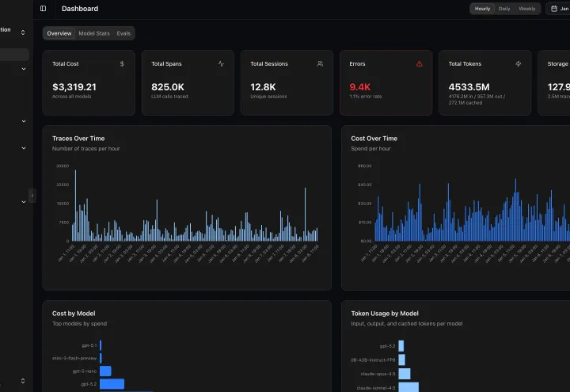Click the 0B-A3B-Instruct-FP8 model label
The width and height of the screenshot is (570, 392).
(373, 360)
